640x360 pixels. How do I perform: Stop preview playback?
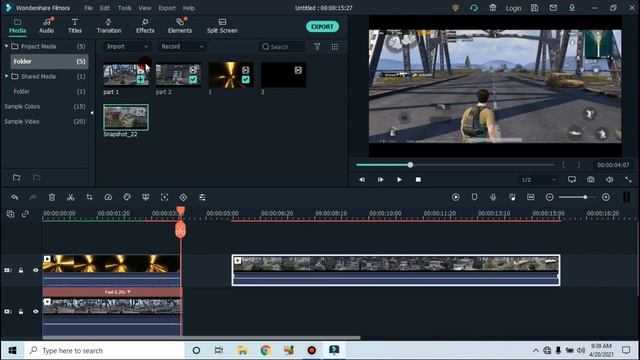tap(418, 180)
